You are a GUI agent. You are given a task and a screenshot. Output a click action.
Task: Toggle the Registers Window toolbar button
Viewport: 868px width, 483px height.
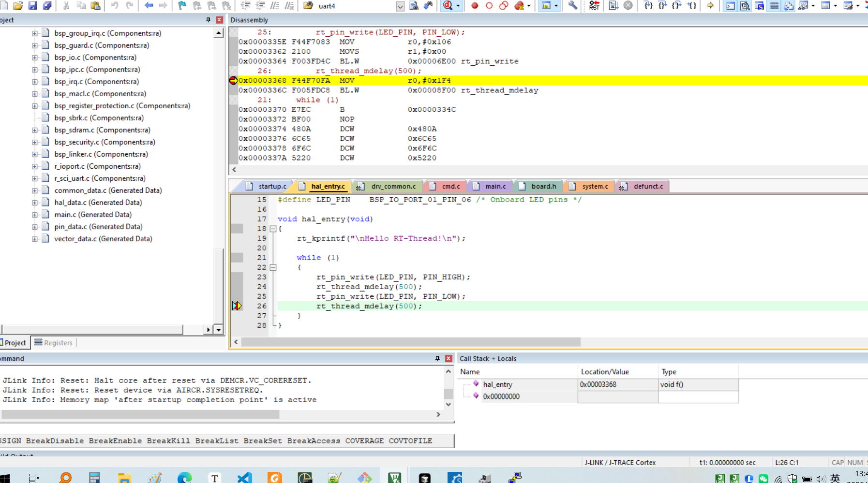click(x=774, y=6)
